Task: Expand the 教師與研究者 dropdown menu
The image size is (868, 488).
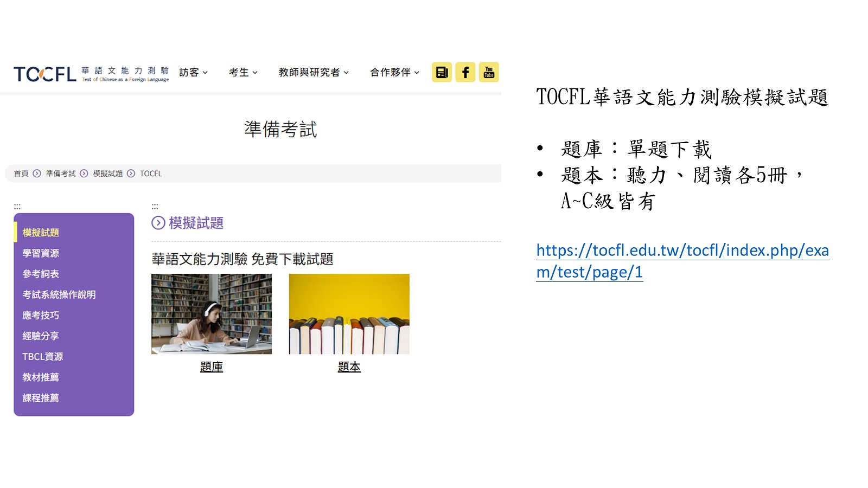Action: 314,72
